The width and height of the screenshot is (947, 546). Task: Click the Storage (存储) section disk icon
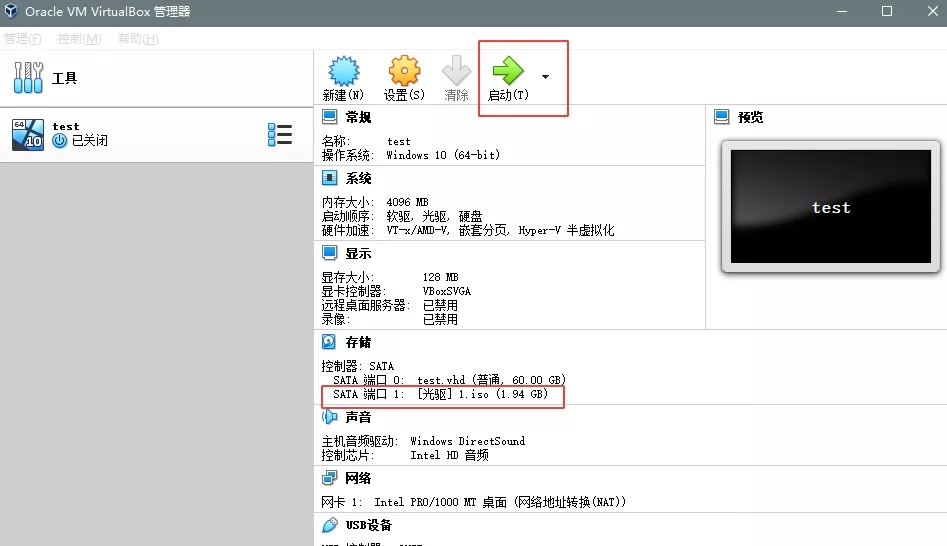pyautogui.click(x=329, y=342)
